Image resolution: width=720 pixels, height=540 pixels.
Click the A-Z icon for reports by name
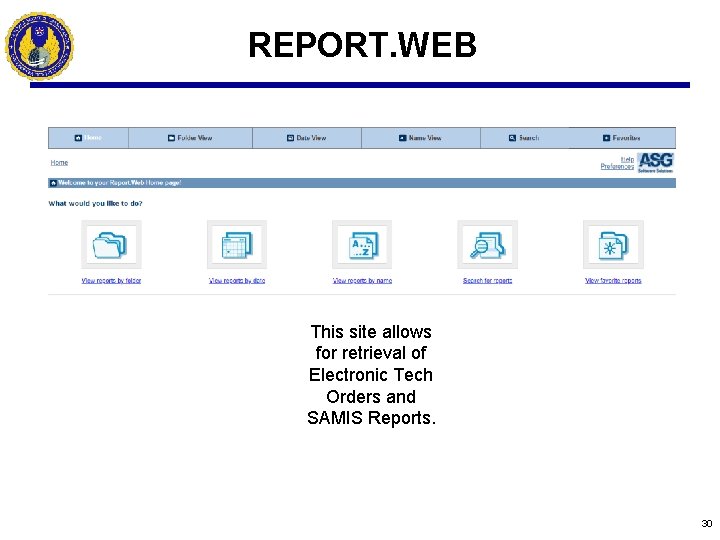click(x=362, y=245)
